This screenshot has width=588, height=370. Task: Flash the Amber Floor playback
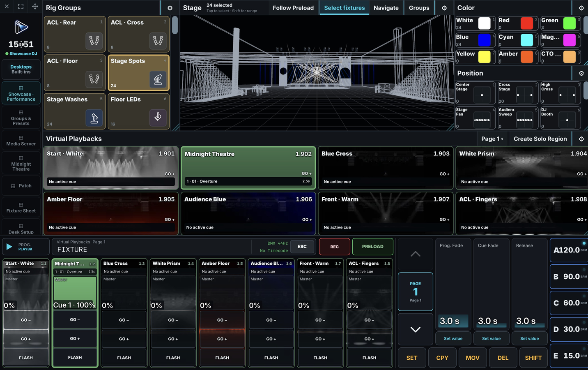[222, 358]
